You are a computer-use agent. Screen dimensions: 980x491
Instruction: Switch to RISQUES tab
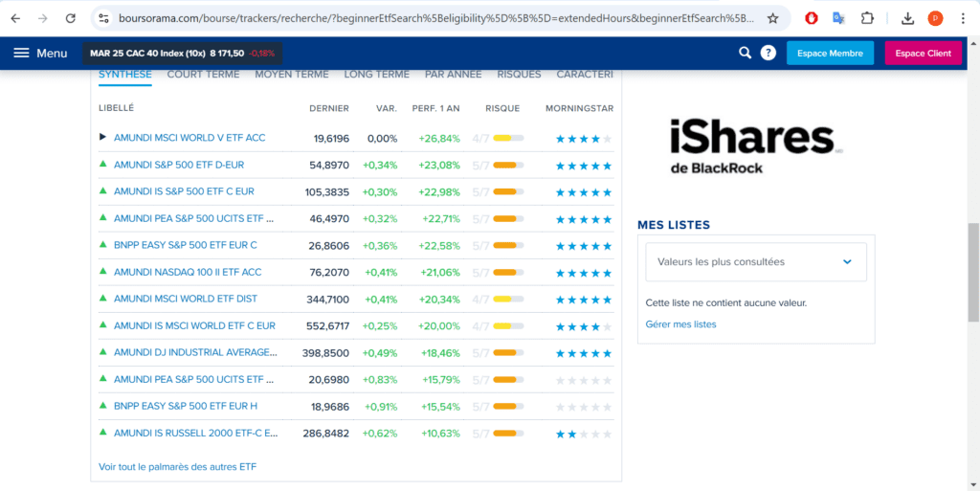click(520, 75)
